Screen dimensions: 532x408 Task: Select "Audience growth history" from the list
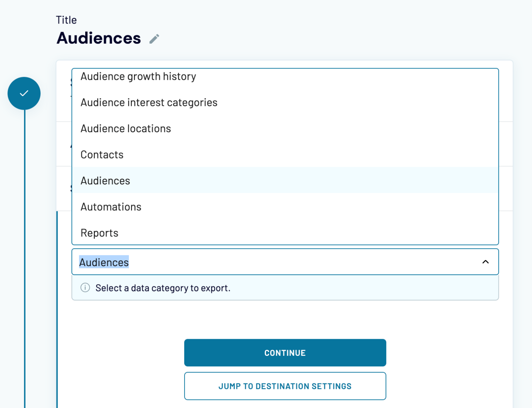tap(138, 76)
